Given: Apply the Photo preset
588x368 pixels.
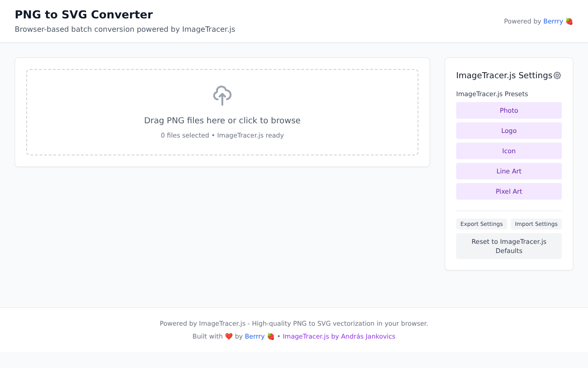Looking at the screenshot, I should (509, 110).
